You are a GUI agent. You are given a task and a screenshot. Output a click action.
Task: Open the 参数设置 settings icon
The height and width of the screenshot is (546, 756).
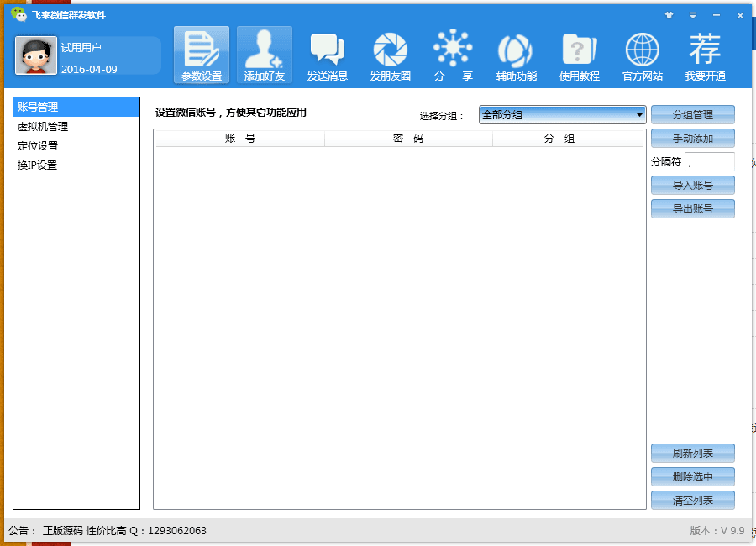pos(202,55)
